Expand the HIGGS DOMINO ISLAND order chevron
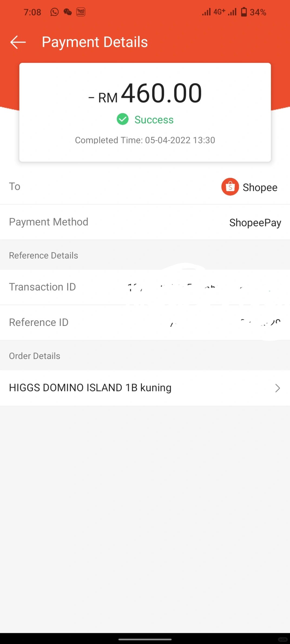The height and width of the screenshot is (644, 290). pos(278,388)
